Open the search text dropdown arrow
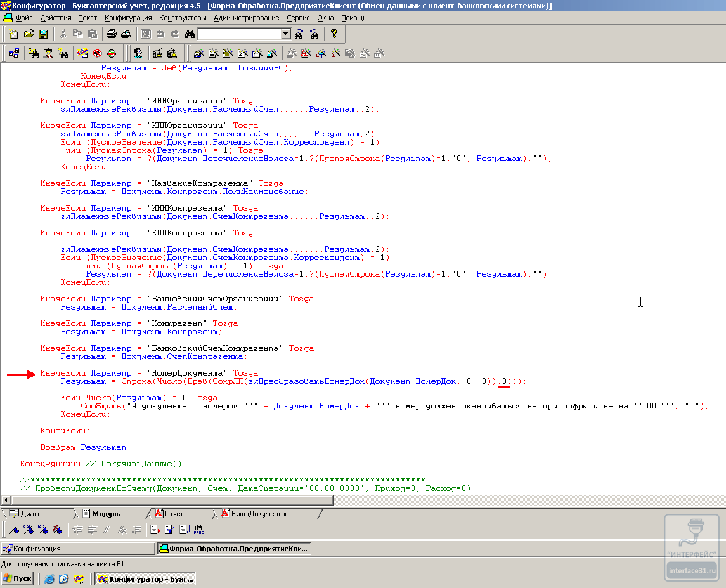The width and height of the screenshot is (726, 588). point(285,34)
